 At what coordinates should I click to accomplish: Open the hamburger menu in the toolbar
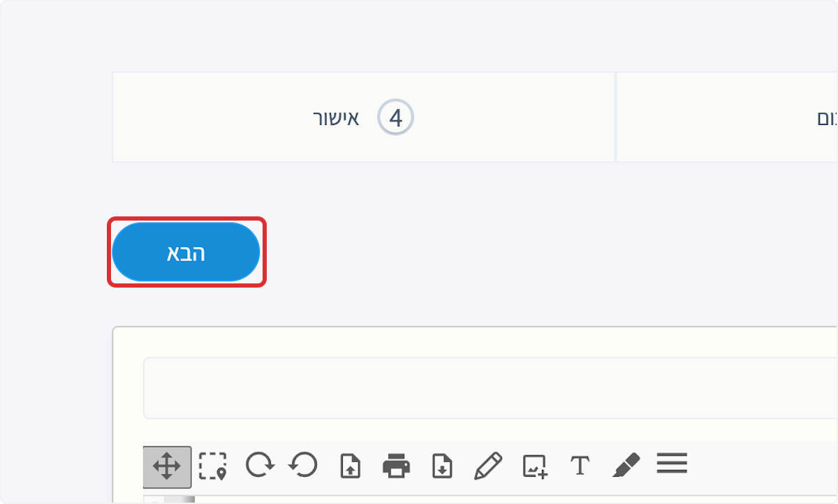pyautogui.click(x=671, y=463)
